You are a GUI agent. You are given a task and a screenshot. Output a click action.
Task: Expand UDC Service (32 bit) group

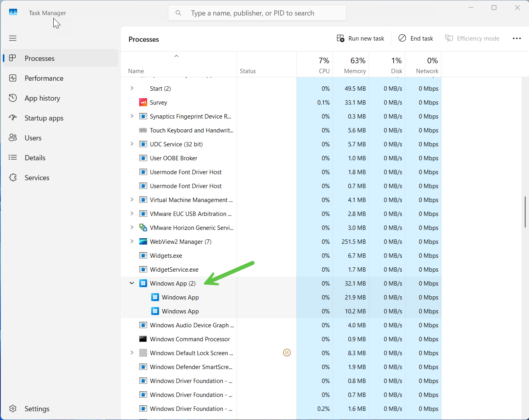(132, 144)
